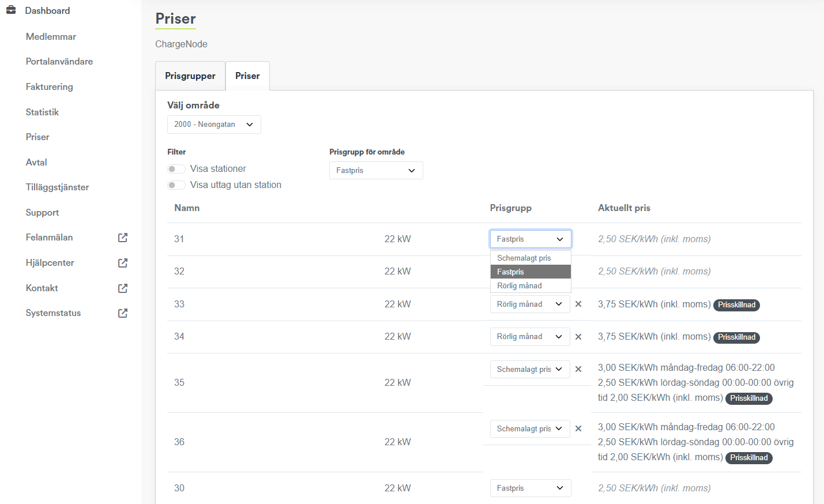Clear price group X on row 36
Image resolution: width=824 pixels, height=504 pixels.
click(x=578, y=428)
